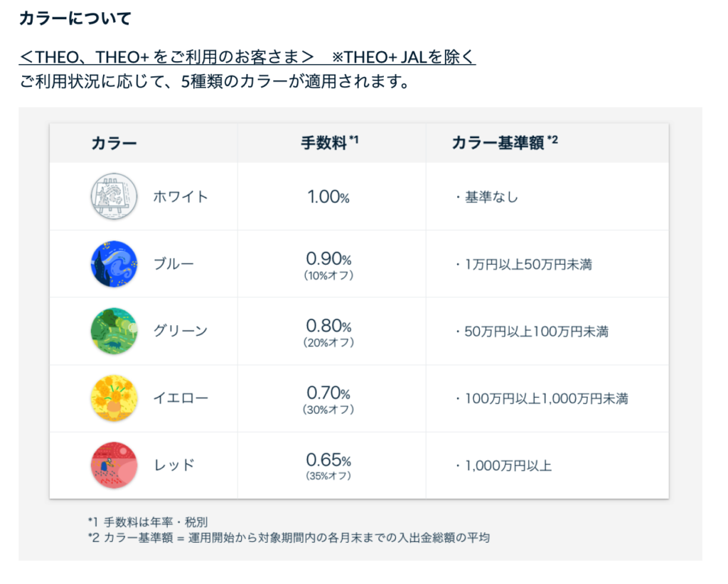This screenshot has width=728, height=584.
Task: Select the グリーン color label
Action: (x=181, y=331)
